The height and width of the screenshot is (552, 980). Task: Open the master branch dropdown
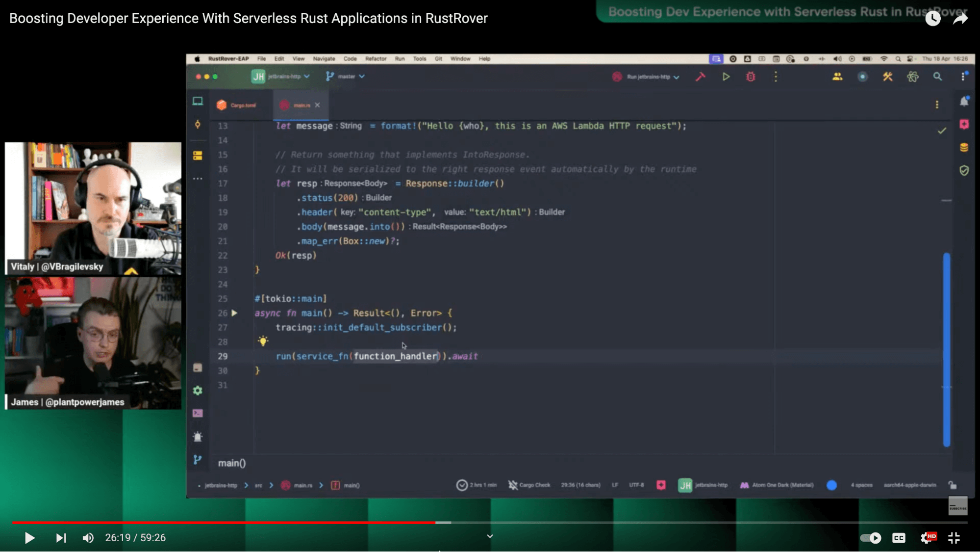[346, 77]
